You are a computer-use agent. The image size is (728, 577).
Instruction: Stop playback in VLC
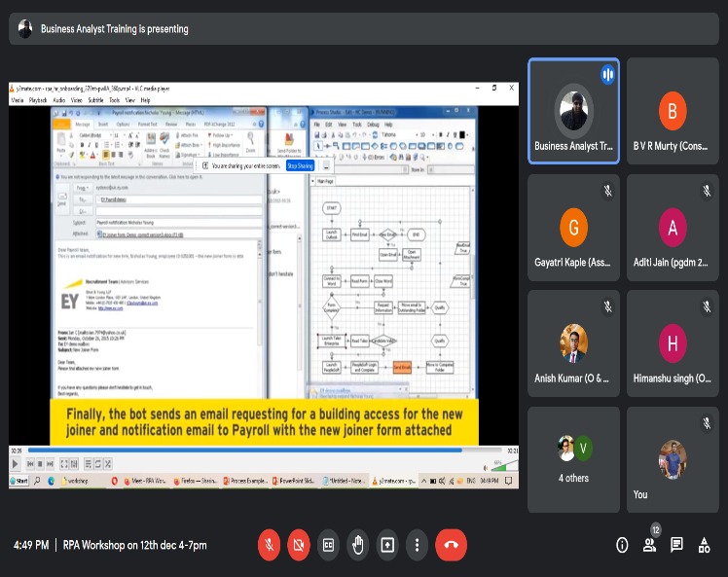(x=40, y=464)
